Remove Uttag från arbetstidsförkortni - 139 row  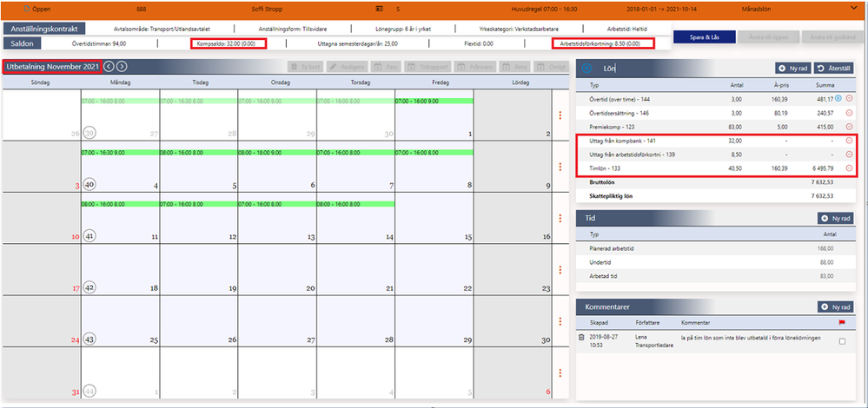click(x=849, y=155)
